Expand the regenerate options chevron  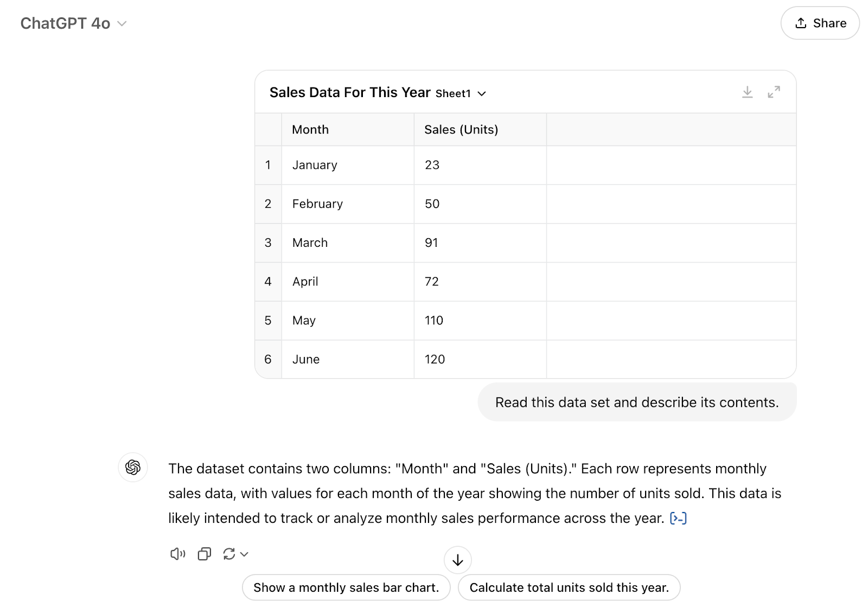(244, 554)
